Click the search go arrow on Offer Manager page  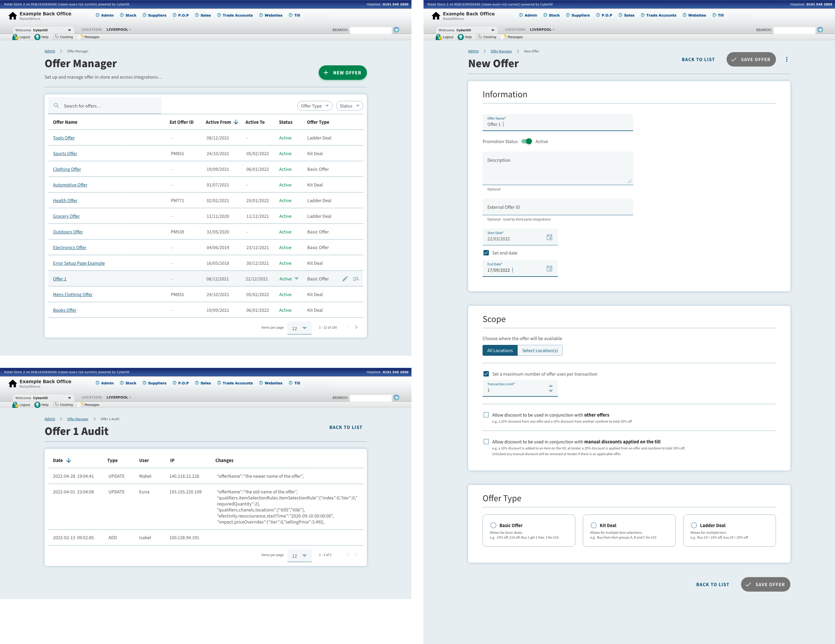(396, 30)
